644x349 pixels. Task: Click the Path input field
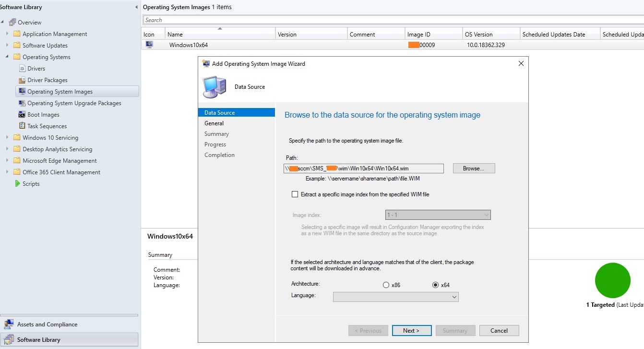point(364,168)
